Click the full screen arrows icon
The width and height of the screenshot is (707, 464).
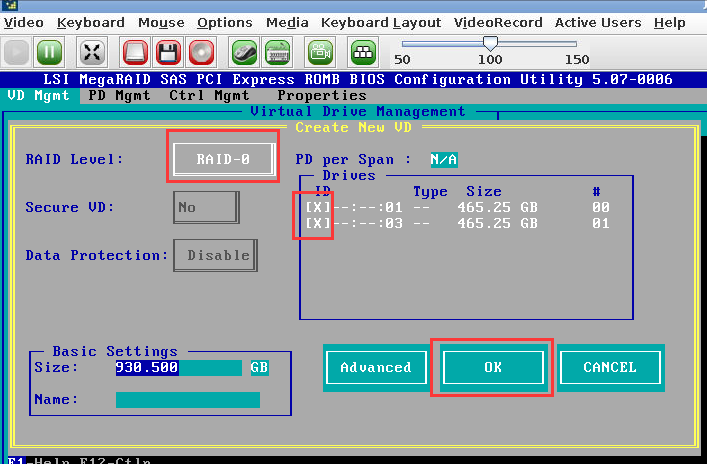pyautogui.click(x=92, y=52)
